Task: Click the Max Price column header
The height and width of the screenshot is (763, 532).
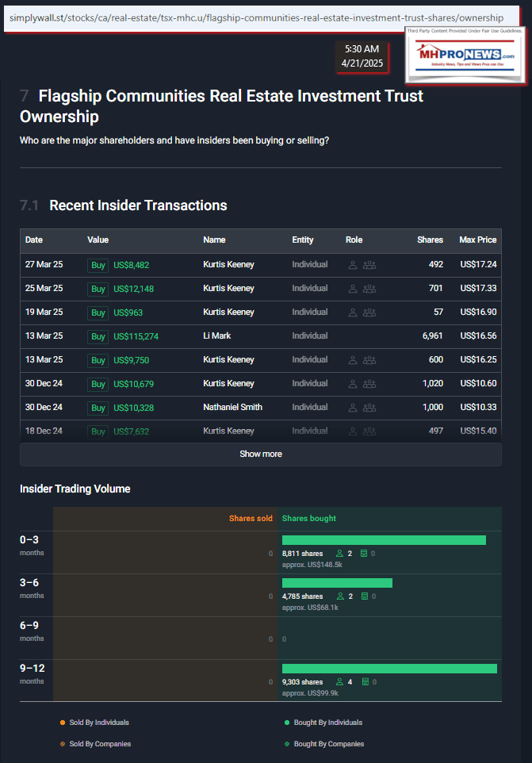Action: pos(478,240)
